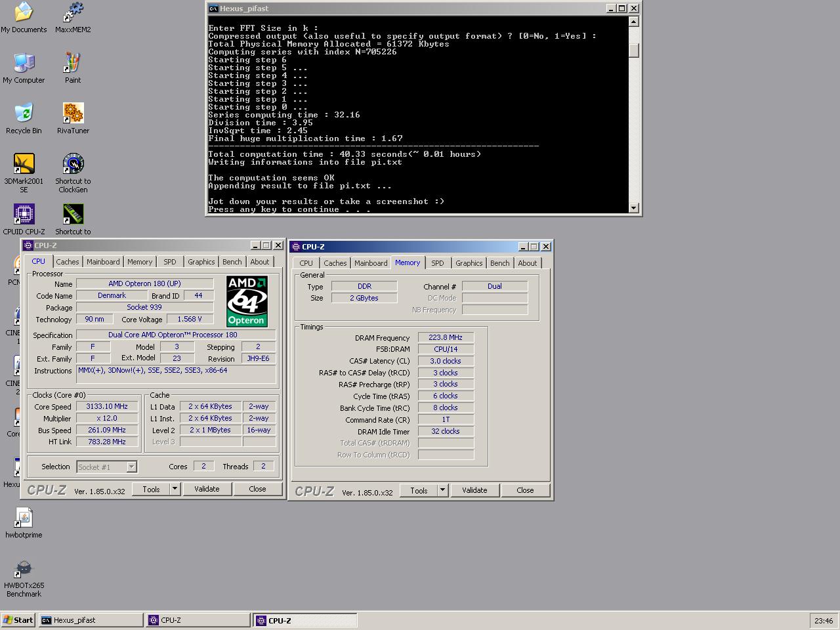
Task: Open the memory stick shortcut icon
Action: point(73,219)
